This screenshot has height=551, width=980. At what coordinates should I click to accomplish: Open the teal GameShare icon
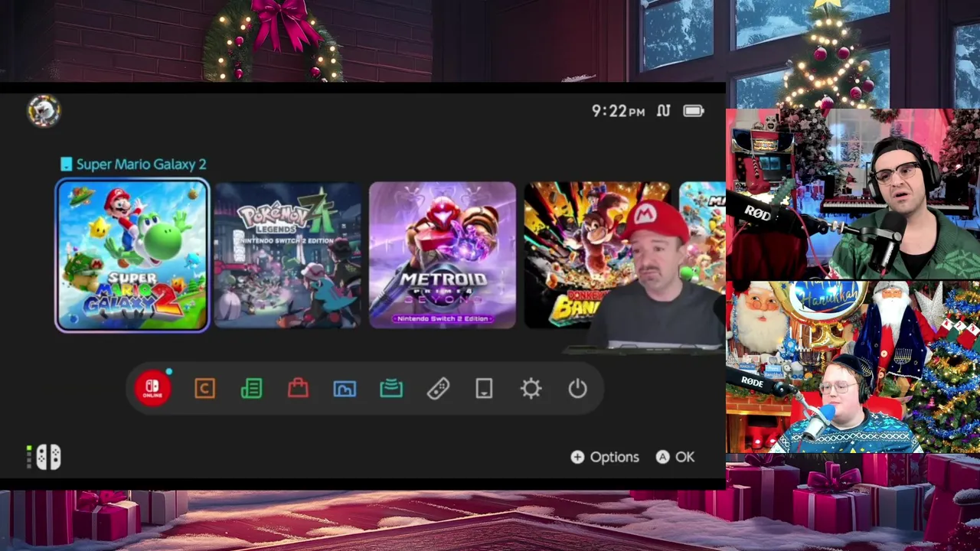391,389
